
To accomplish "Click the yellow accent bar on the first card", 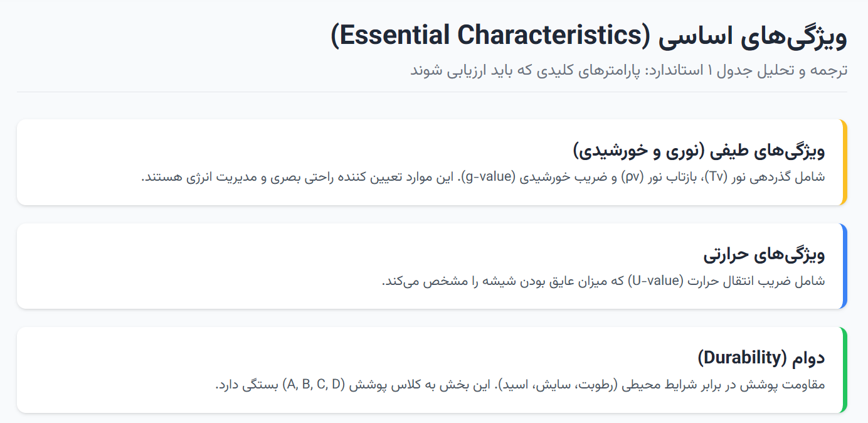I will coord(845,162).
